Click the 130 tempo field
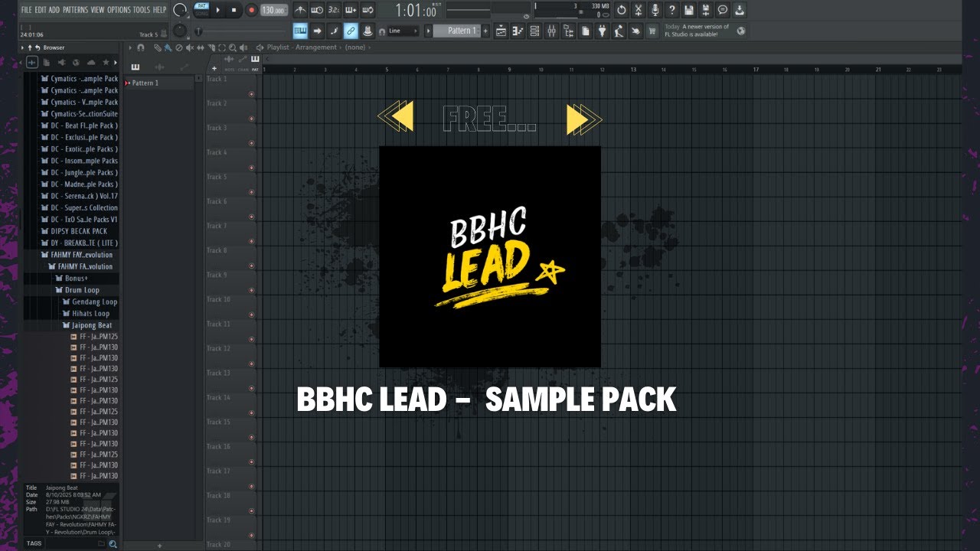This screenshot has height=551, width=980. coord(273,10)
